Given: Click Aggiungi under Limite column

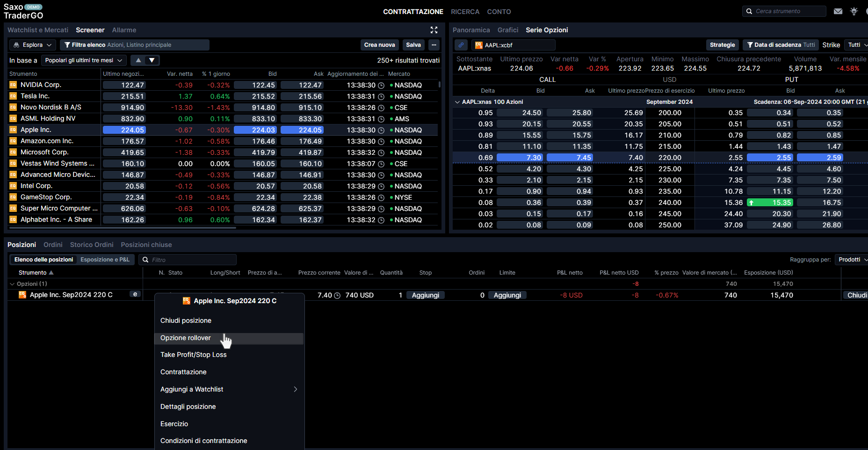Looking at the screenshot, I should 507,295.
